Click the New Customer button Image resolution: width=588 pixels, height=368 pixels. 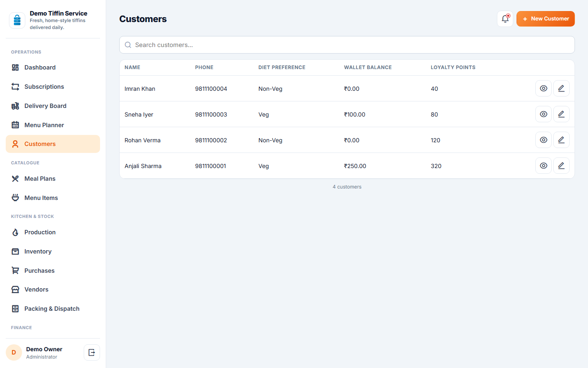click(546, 19)
